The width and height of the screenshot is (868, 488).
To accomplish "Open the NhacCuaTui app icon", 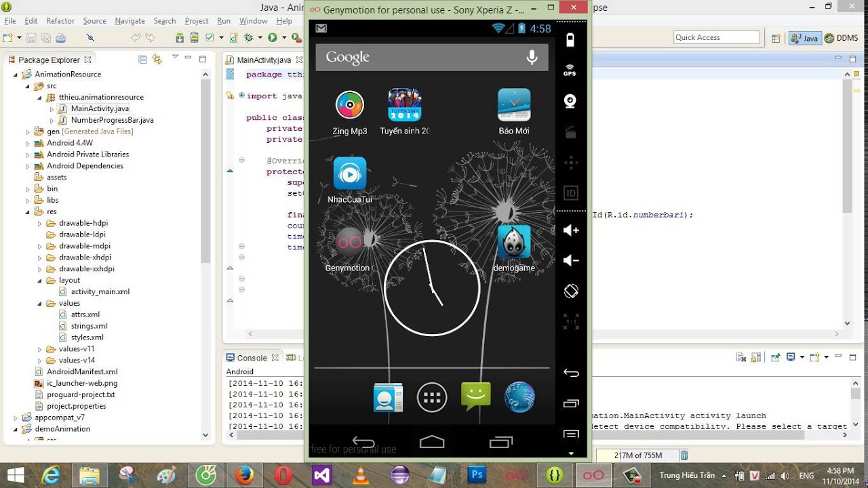I will coord(350,174).
